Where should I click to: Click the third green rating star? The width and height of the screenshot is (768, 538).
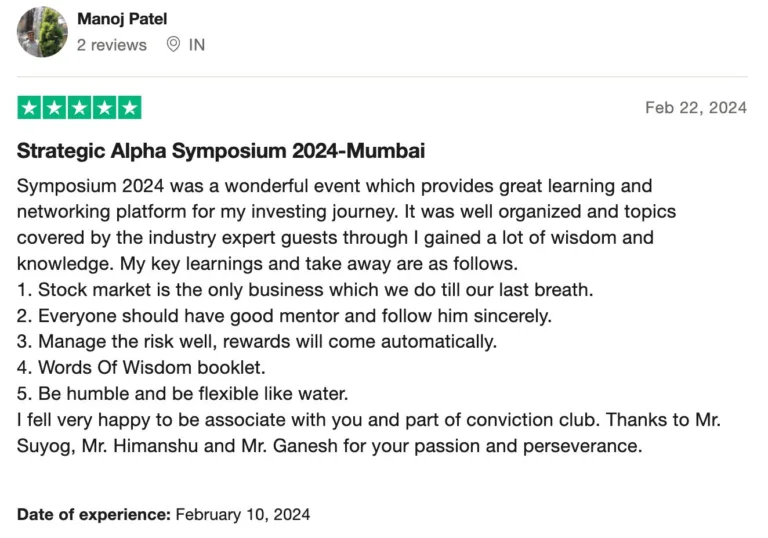point(79,107)
